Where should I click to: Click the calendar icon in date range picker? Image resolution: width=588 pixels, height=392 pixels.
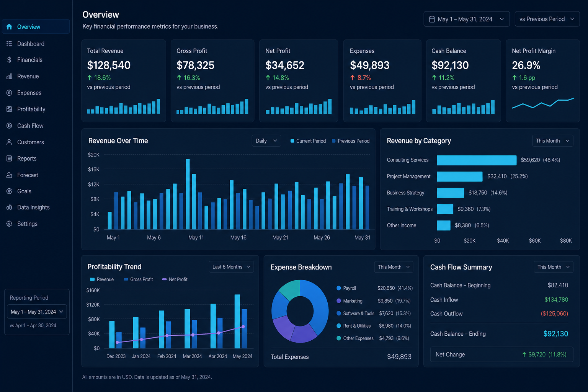click(x=432, y=19)
